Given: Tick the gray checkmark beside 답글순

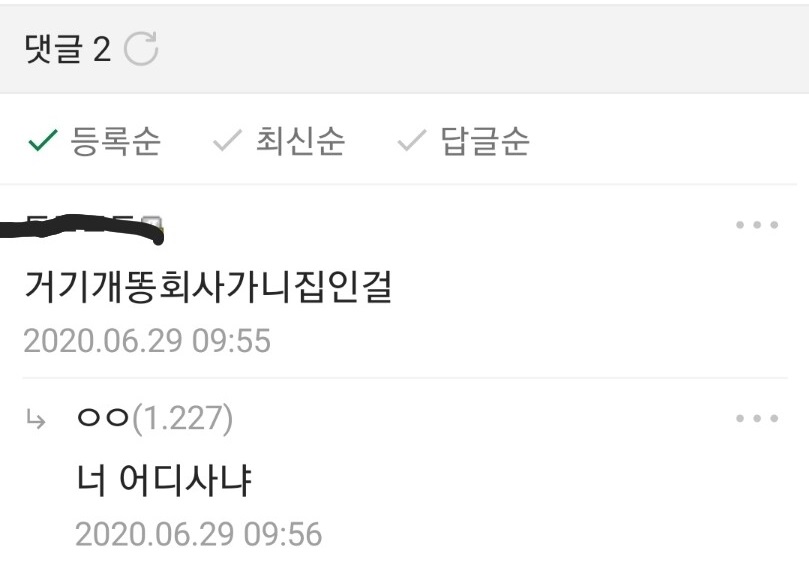Looking at the screenshot, I should click(412, 140).
